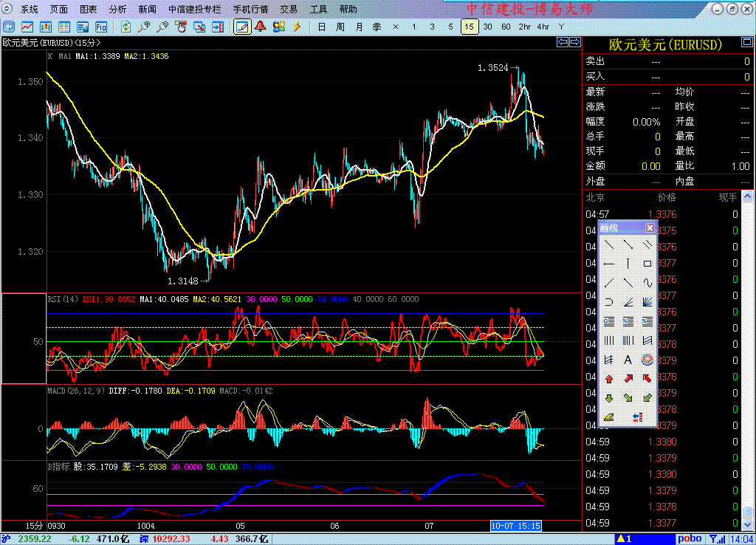Click the 中信建投专栏 menu item
Screen dimensions: 756x545
click(194, 10)
